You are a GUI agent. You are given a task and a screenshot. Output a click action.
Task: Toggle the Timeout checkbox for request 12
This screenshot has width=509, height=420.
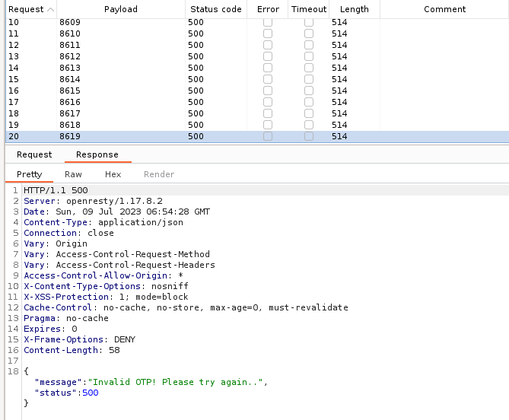pos(309,45)
